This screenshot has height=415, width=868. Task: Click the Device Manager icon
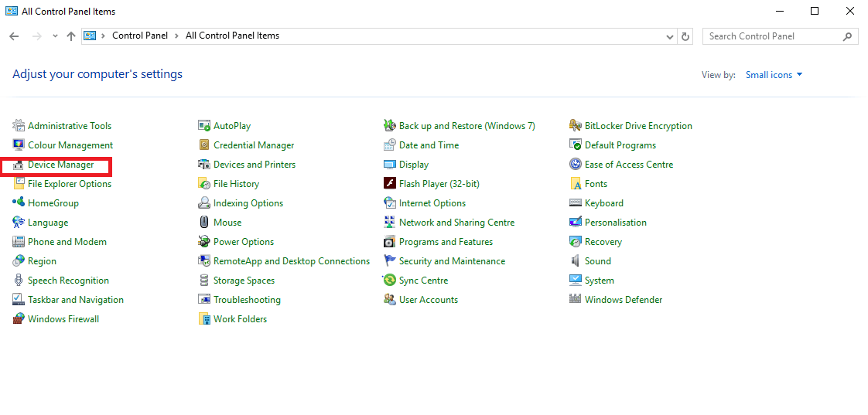click(x=19, y=165)
